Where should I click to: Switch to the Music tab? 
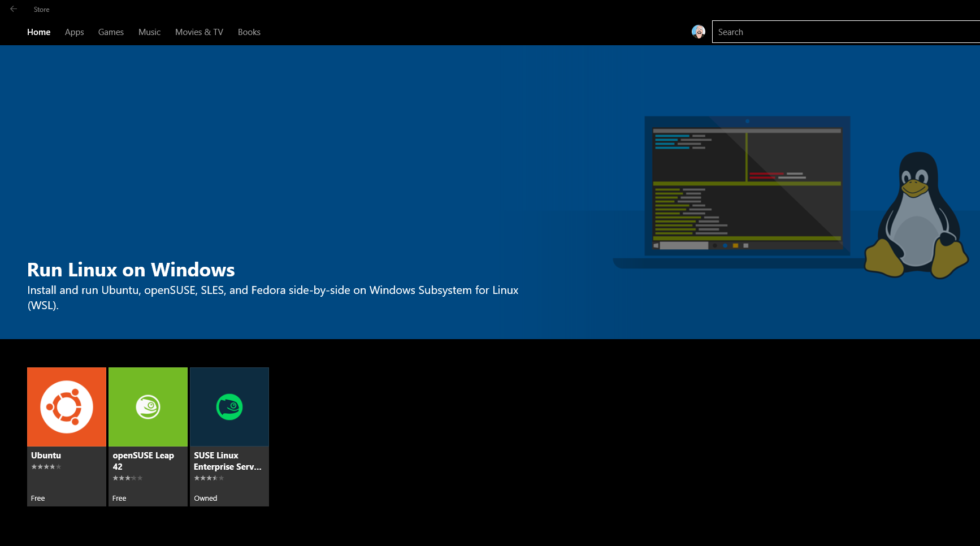point(150,32)
